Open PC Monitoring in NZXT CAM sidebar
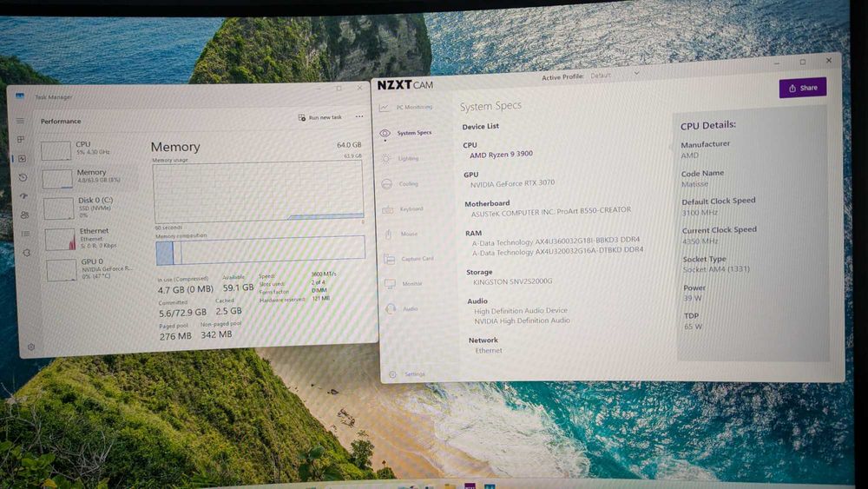 406,108
